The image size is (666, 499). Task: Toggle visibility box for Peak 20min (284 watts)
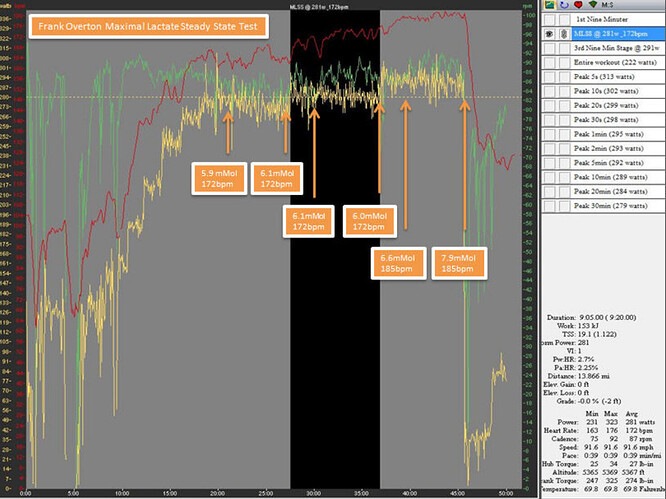[549, 192]
